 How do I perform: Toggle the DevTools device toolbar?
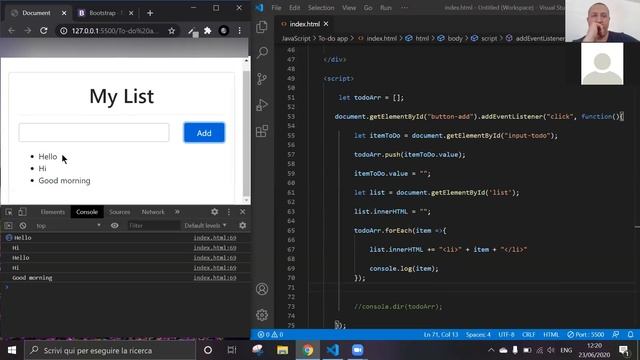22,212
